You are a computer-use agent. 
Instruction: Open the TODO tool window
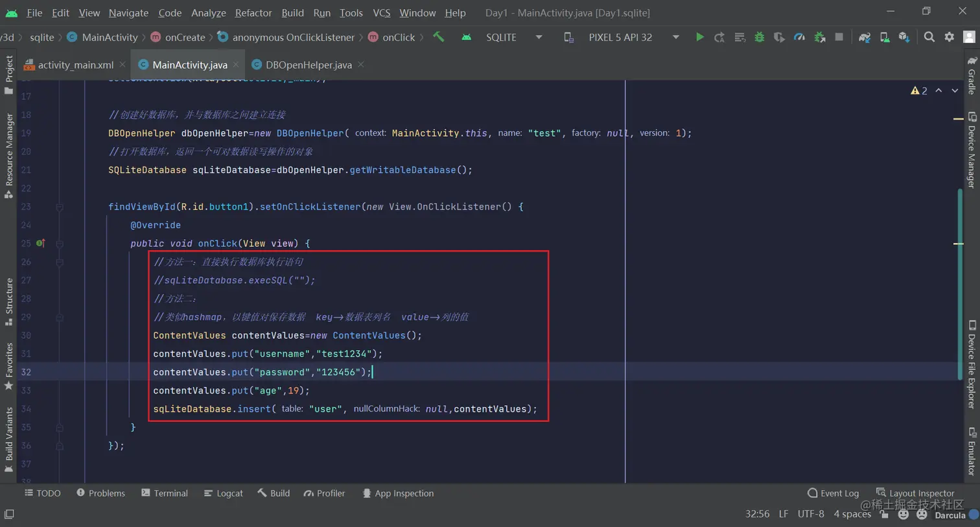43,493
